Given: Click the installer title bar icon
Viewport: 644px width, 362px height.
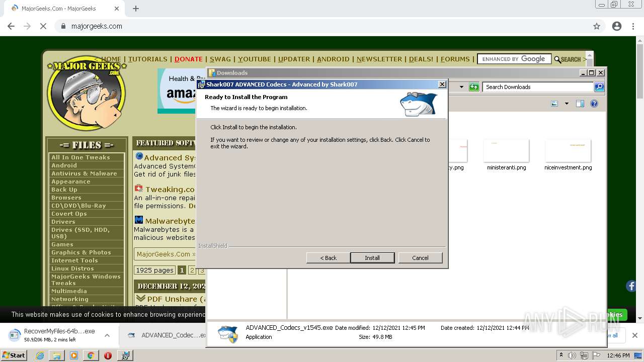Looking at the screenshot, I should pos(201,84).
